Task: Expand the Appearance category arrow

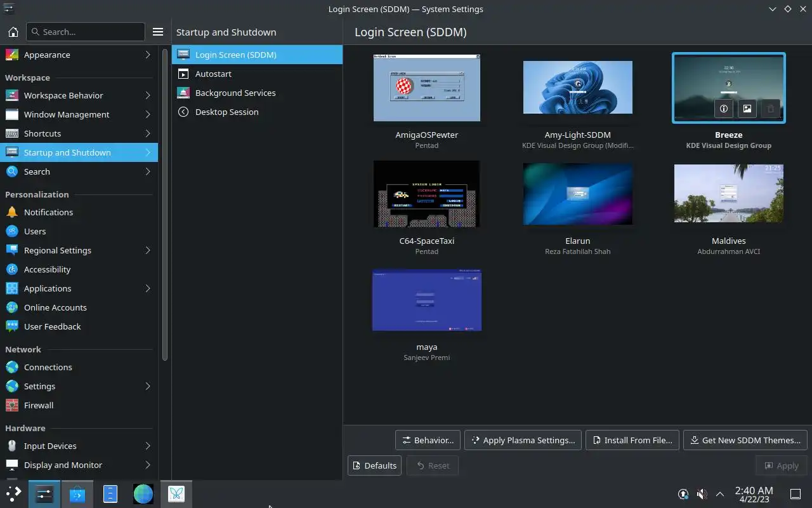Action: pyautogui.click(x=148, y=55)
